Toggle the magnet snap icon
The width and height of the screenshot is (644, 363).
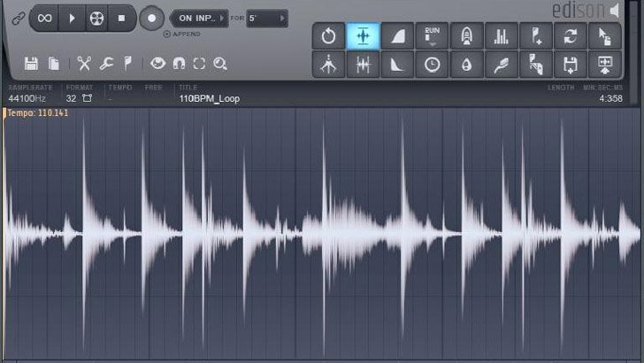(179, 64)
